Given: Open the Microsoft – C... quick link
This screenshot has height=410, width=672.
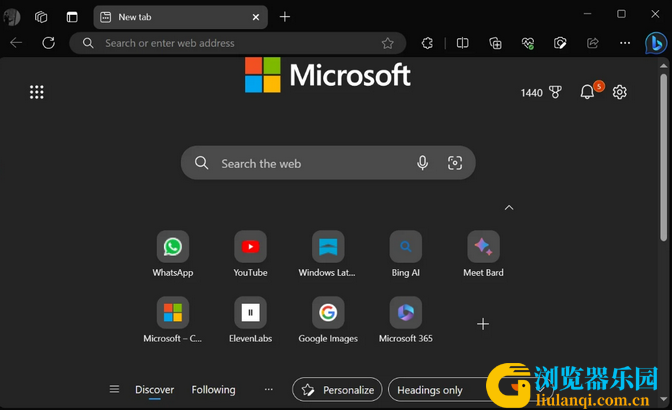Looking at the screenshot, I should click(173, 320).
